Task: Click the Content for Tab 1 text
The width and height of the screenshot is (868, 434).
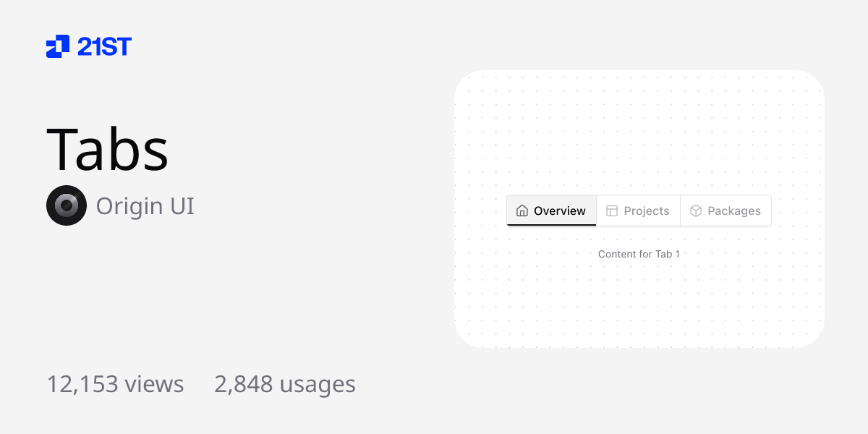Action: click(639, 254)
